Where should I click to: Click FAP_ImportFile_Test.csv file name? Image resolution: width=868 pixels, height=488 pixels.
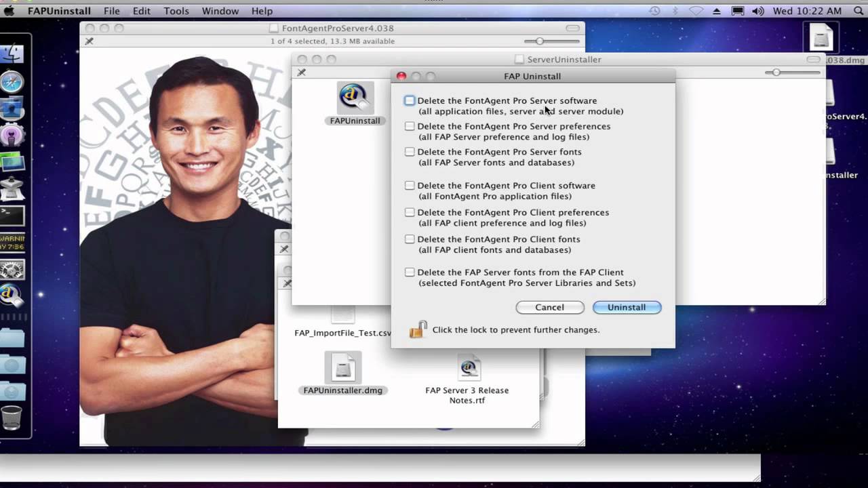(x=343, y=333)
